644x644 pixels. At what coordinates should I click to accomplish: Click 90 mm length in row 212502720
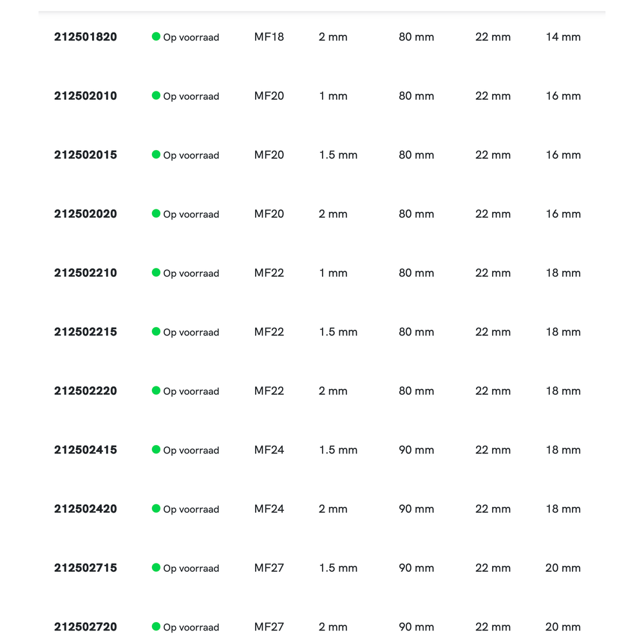(417, 627)
